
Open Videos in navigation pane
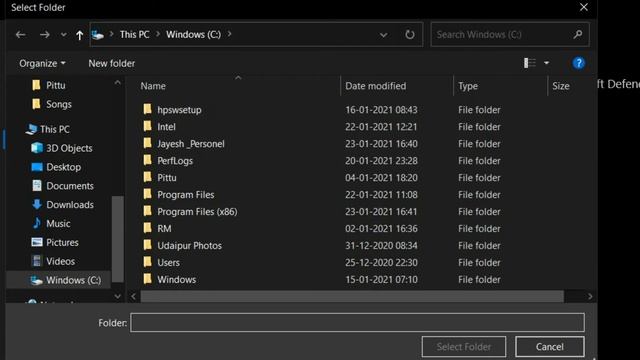click(x=60, y=261)
